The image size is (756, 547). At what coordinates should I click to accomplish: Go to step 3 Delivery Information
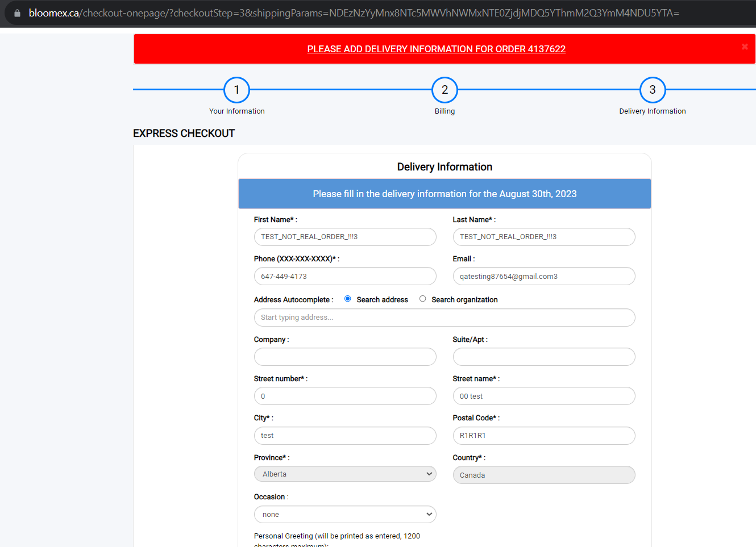653,90
